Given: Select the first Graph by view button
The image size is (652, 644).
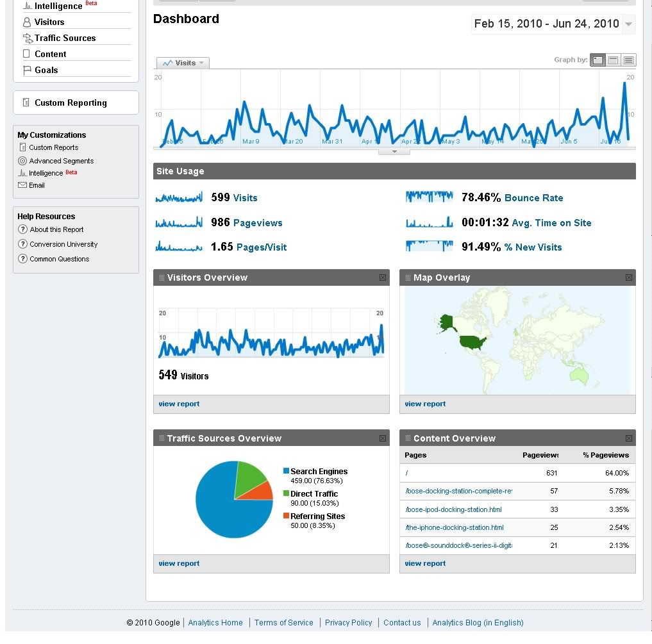Looking at the screenshot, I should [598, 60].
